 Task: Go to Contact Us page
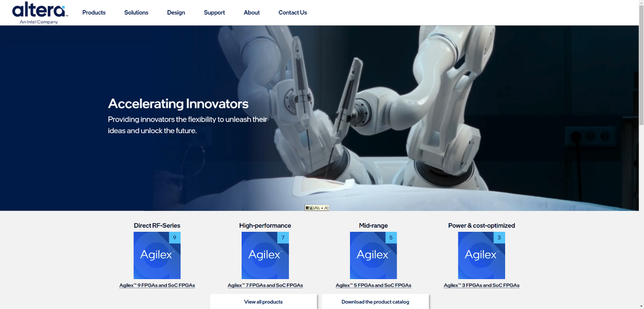[x=292, y=12]
